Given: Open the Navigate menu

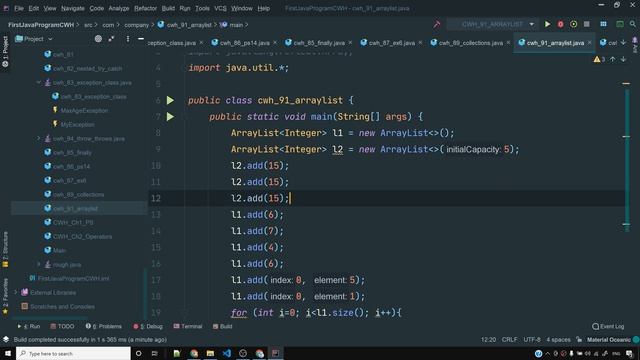Looking at the screenshot, I should coord(73,8).
